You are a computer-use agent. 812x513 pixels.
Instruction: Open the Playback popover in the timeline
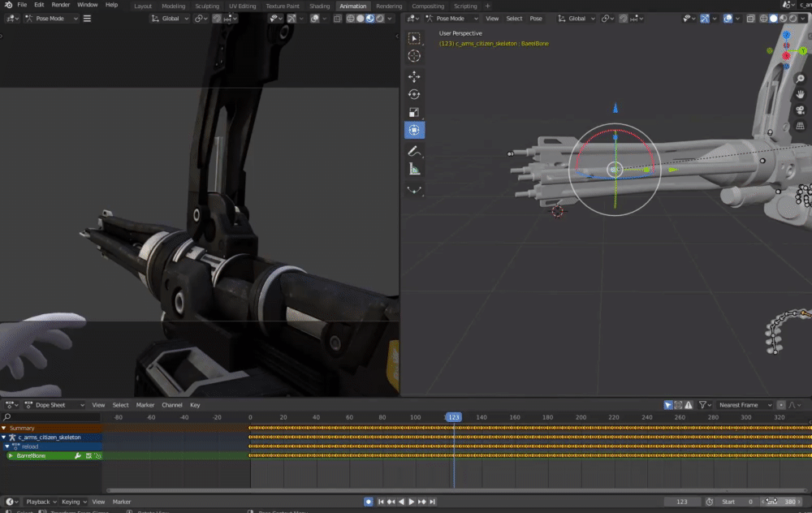tap(41, 502)
